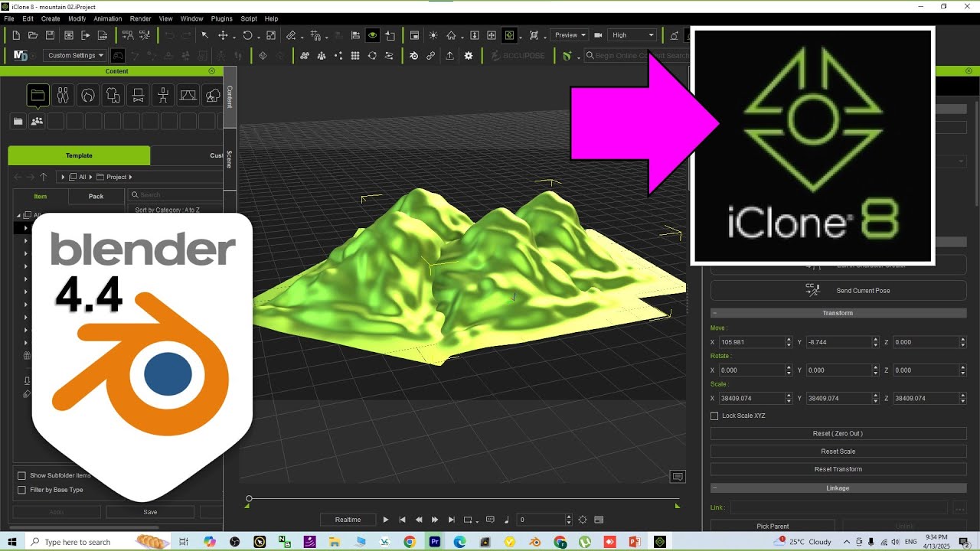The image size is (980, 551).
Task: Click the Move Y value field
Action: coord(838,342)
